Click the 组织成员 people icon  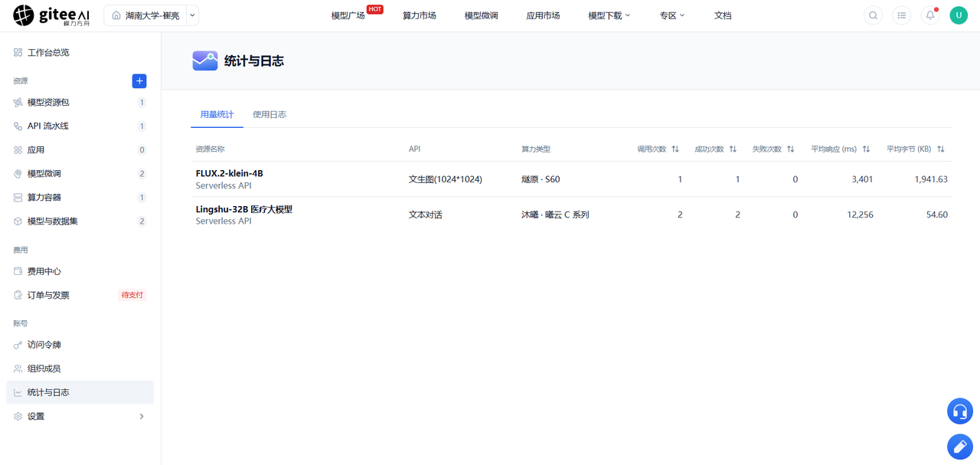tap(18, 369)
